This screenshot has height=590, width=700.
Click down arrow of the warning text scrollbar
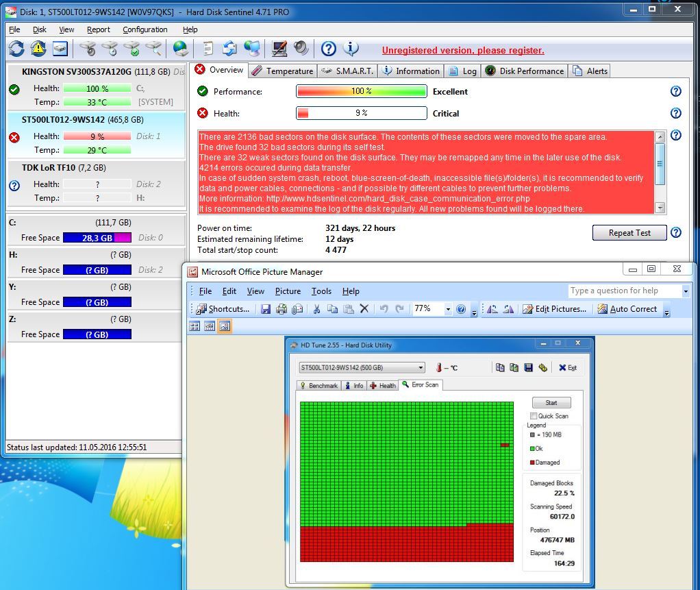click(660, 208)
